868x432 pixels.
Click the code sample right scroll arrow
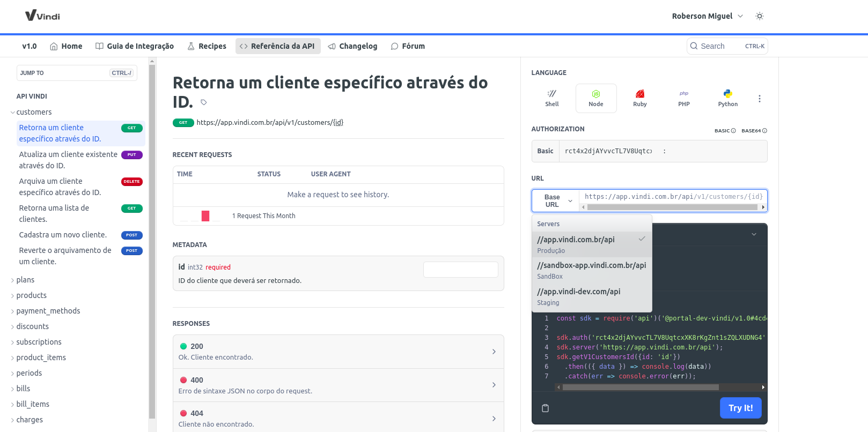[763, 387]
